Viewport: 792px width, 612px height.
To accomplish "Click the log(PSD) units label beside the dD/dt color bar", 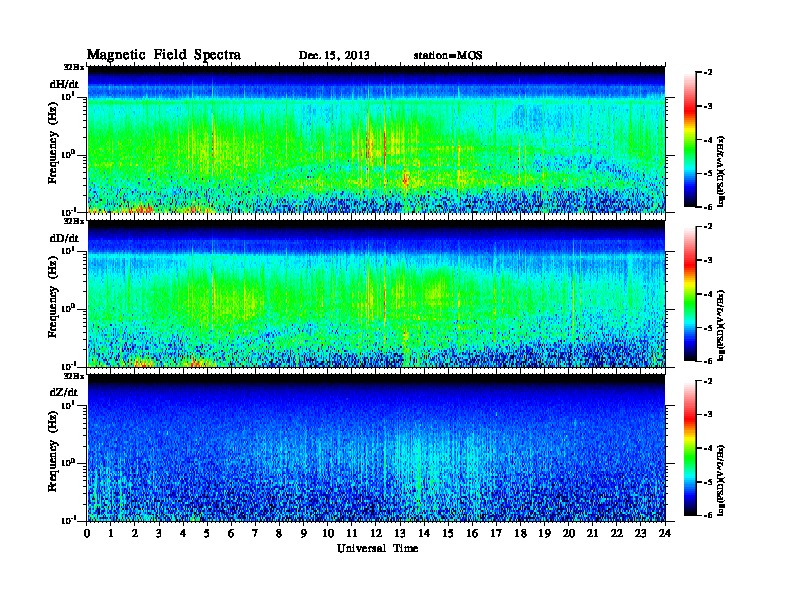I will [x=722, y=325].
